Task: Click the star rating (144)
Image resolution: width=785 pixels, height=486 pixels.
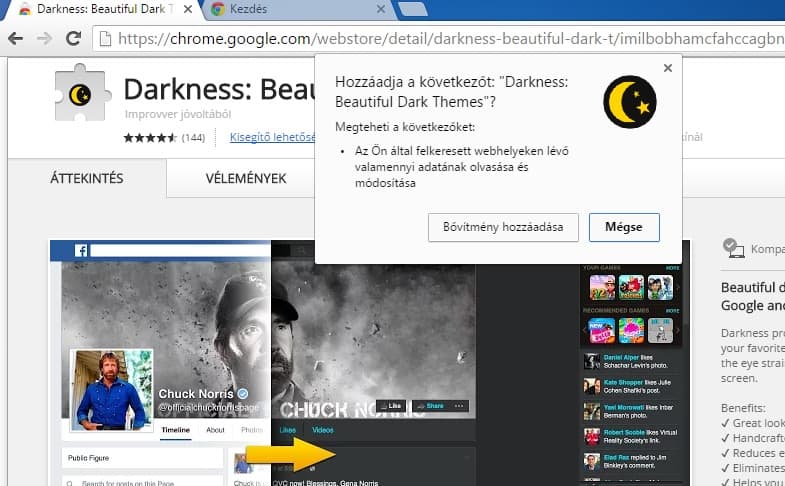Action: tap(164, 137)
